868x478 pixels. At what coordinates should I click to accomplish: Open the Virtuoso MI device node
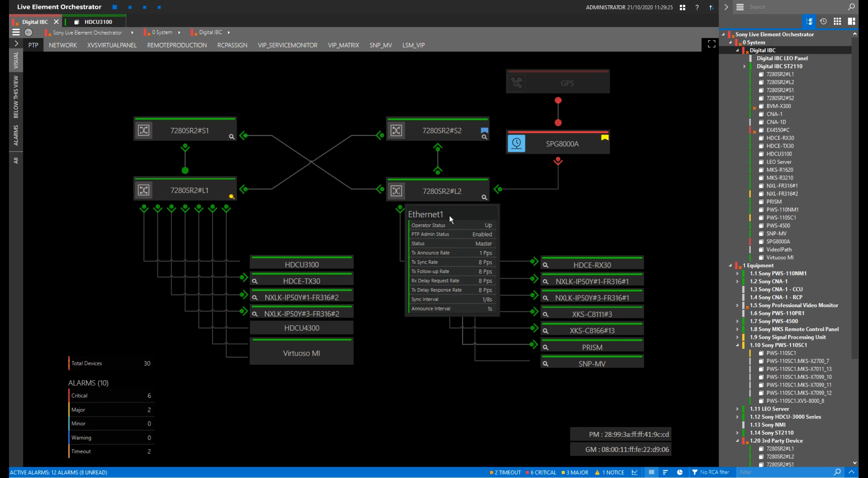pos(301,352)
